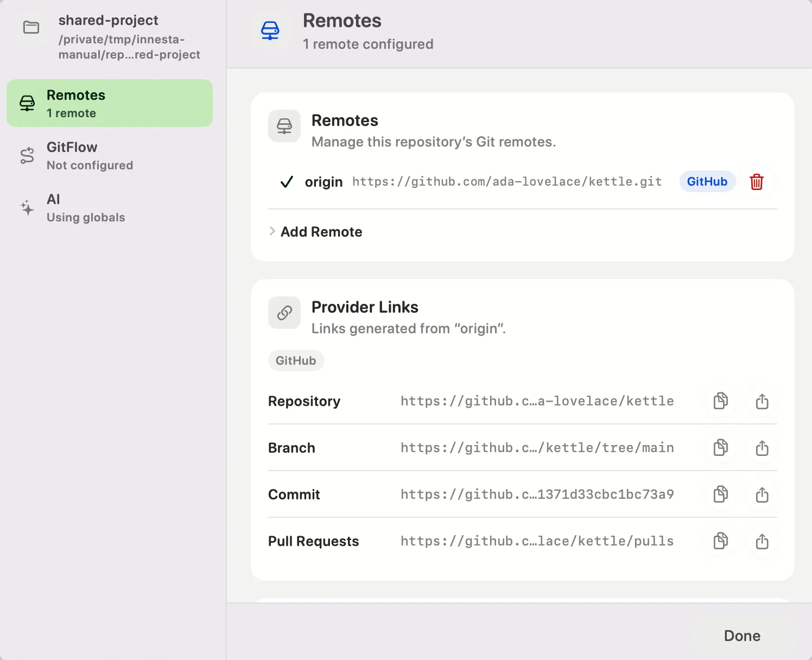This screenshot has width=812, height=660.
Task: Click the blue GitHub badge on origin
Action: (707, 181)
